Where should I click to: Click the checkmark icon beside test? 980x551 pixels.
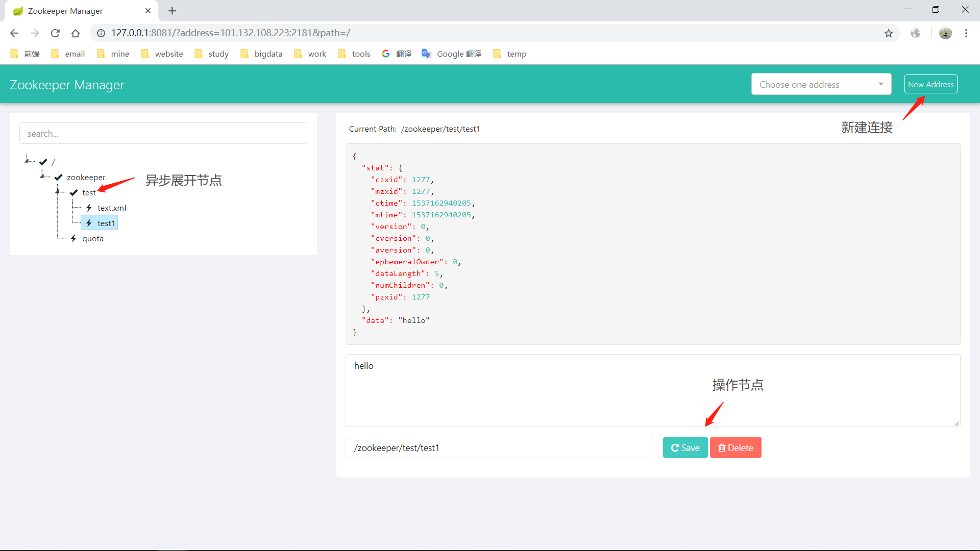pyautogui.click(x=73, y=193)
